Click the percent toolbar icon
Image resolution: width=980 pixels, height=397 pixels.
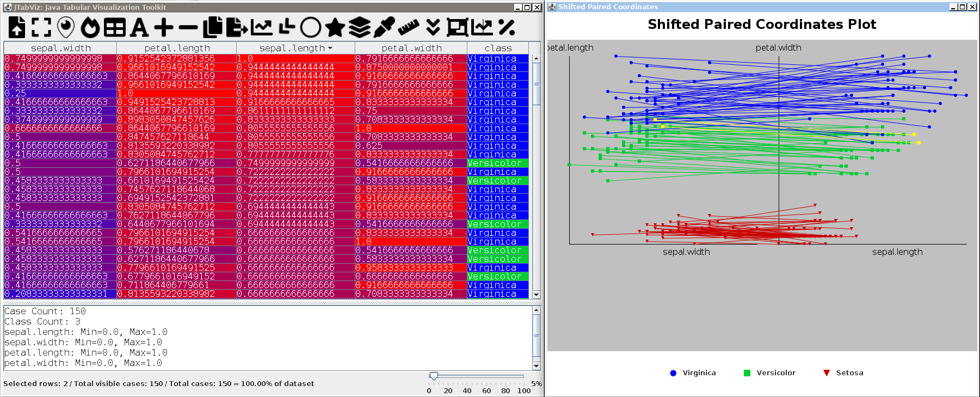pos(507,27)
